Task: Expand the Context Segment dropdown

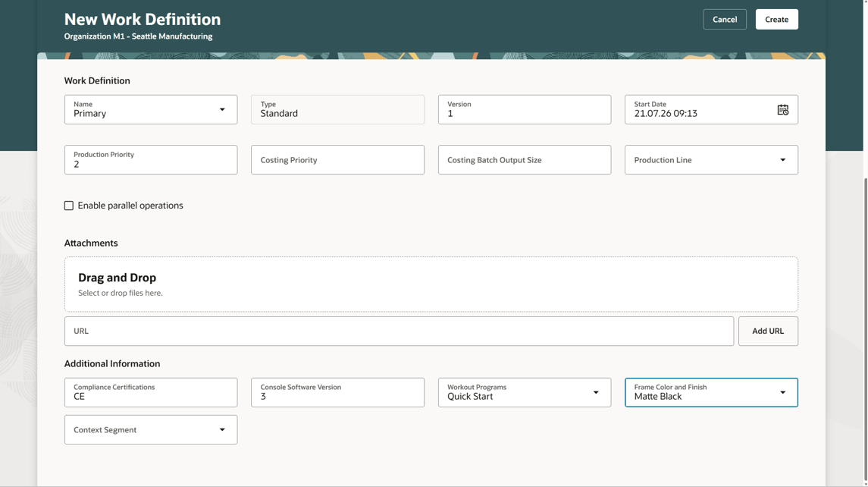Action: [x=222, y=429]
